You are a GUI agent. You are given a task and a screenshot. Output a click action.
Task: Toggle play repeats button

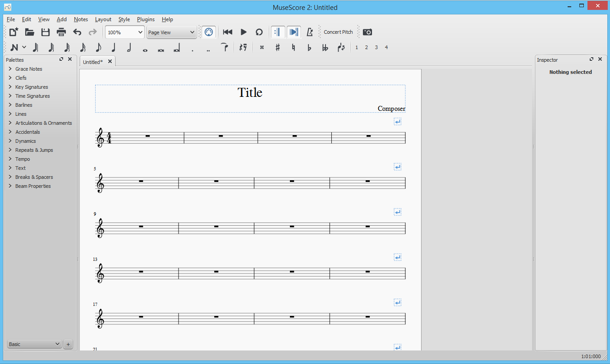278,32
